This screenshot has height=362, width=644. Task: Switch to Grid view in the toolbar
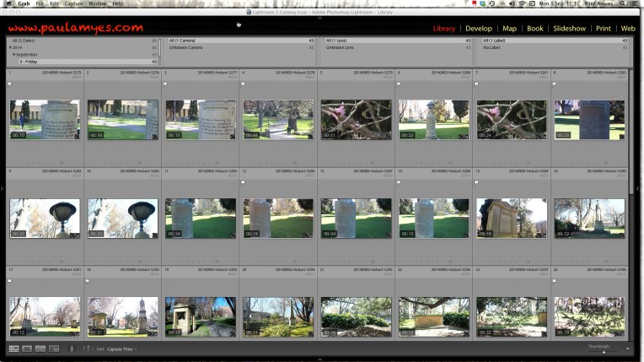pos(13,348)
